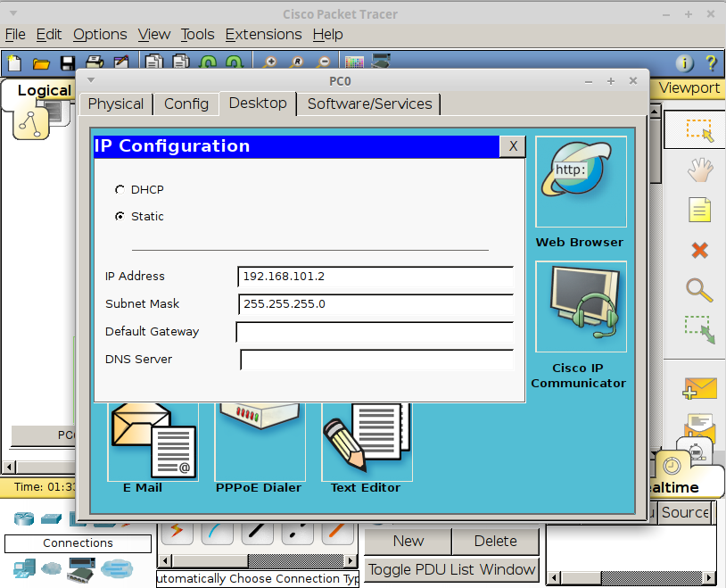Click the DNS Server input field
Image resolution: width=726 pixels, height=588 pixels.
click(x=377, y=360)
